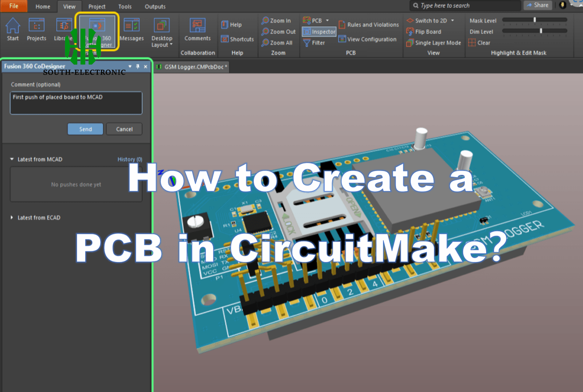Open Rules and Violations panel
The image size is (583, 392).
coord(369,25)
